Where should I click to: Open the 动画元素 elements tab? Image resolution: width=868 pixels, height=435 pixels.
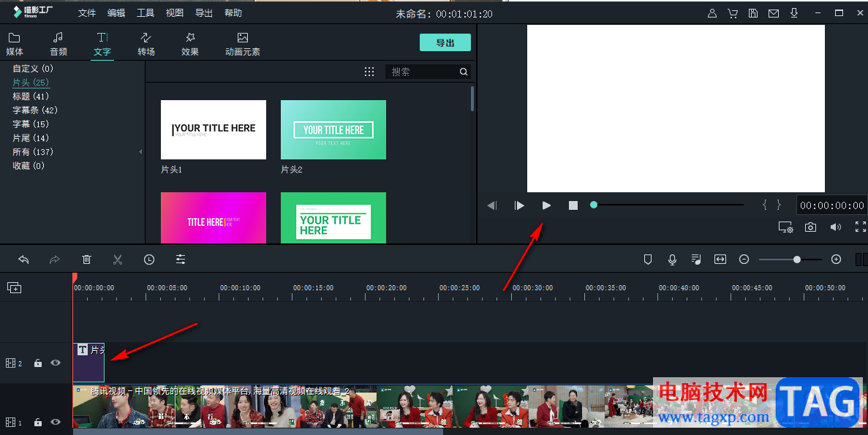point(243,45)
